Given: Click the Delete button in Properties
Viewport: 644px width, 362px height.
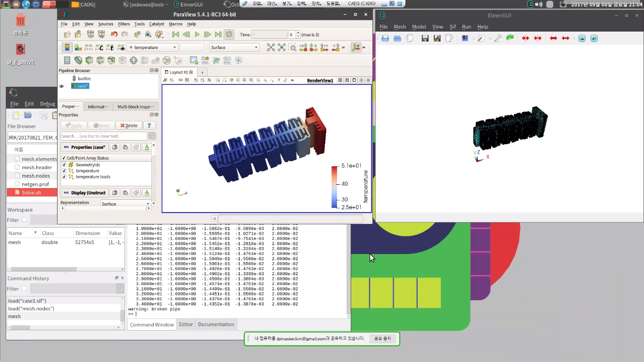Looking at the screenshot, I should point(128,125).
